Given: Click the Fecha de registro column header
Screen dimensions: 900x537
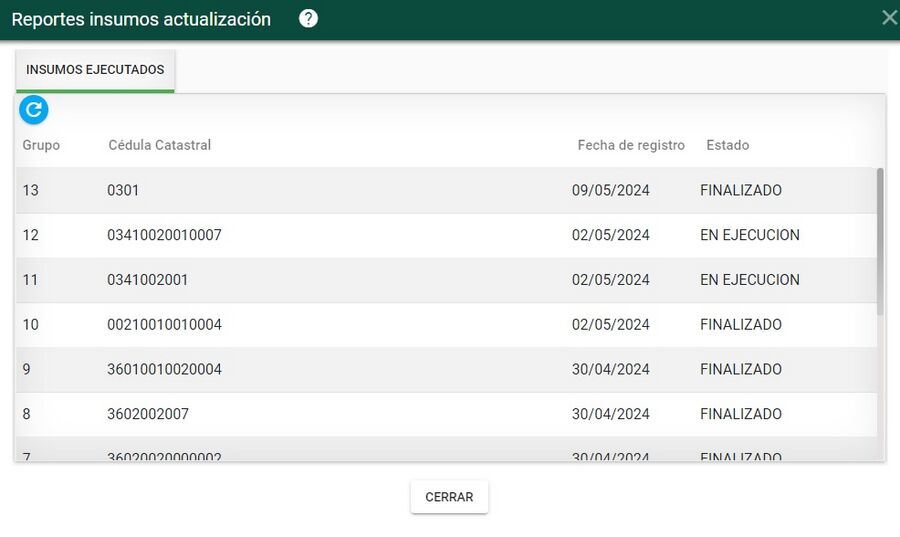Looking at the screenshot, I should click(631, 145).
